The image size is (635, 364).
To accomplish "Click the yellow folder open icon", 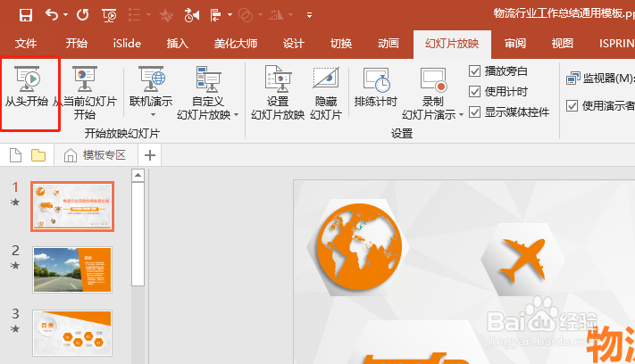I will (38, 155).
